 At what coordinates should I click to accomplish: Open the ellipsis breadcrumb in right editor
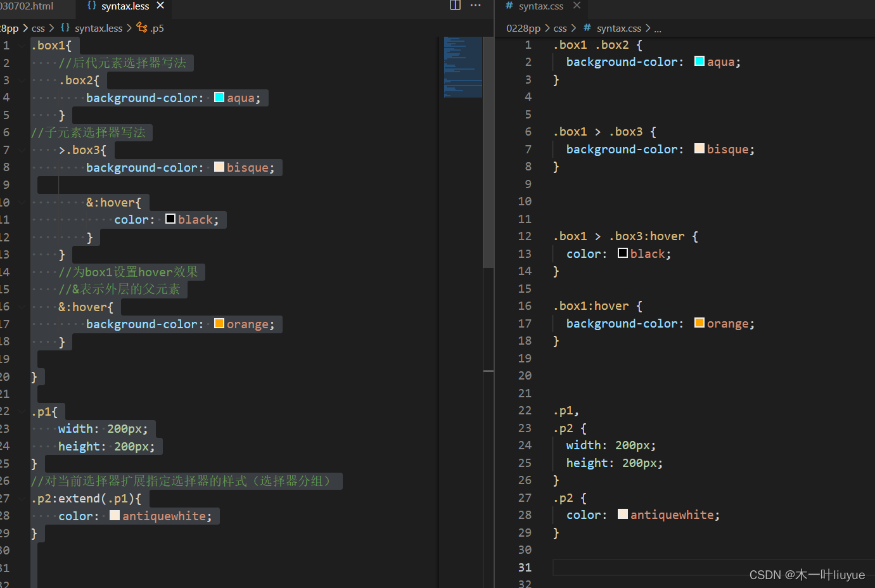[x=658, y=29]
